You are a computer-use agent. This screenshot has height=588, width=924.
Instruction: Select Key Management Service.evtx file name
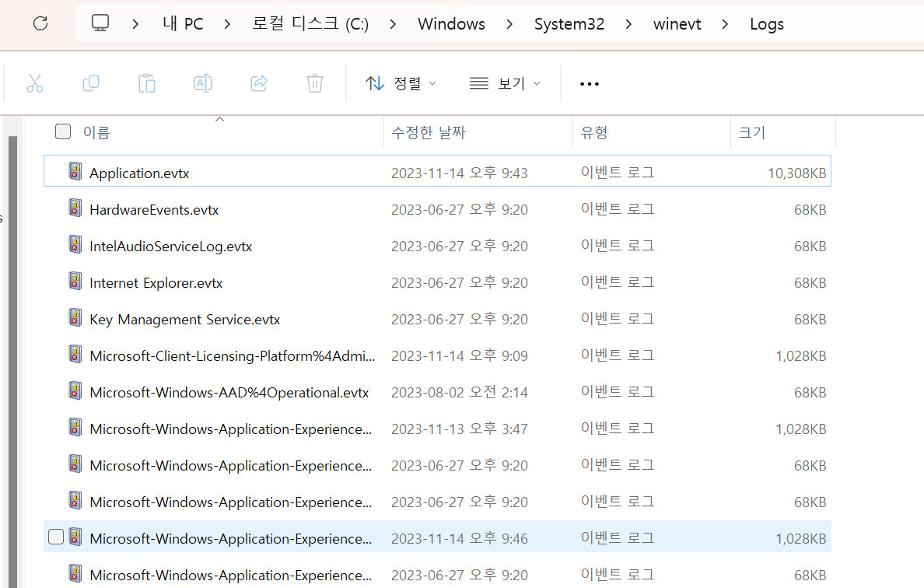184,320
